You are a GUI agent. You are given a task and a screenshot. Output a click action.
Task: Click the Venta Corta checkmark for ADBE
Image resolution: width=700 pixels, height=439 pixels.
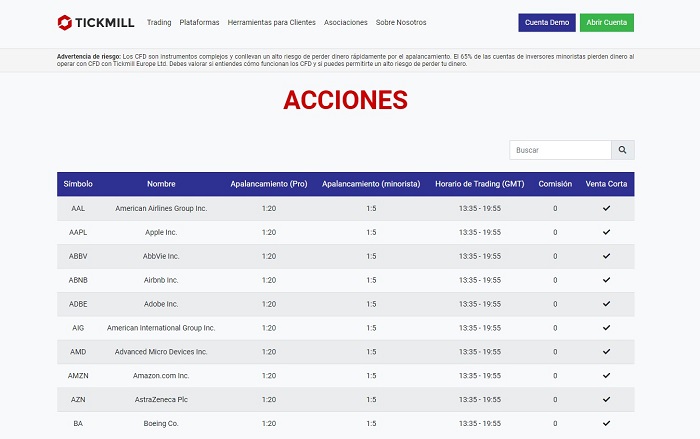606,304
